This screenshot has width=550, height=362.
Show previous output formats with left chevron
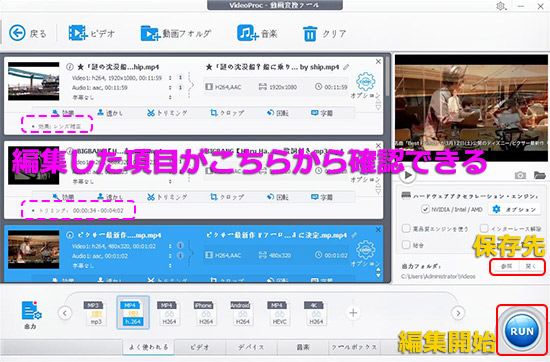[x=65, y=313]
